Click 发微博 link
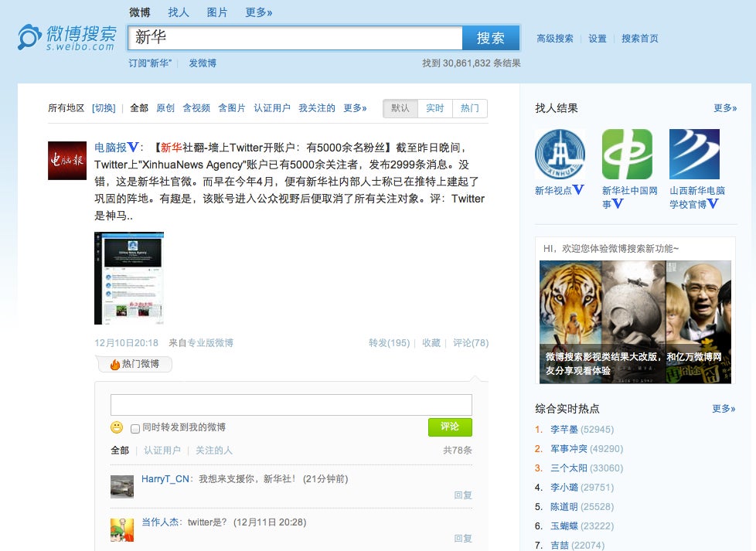The height and width of the screenshot is (551, 756). point(203,63)
